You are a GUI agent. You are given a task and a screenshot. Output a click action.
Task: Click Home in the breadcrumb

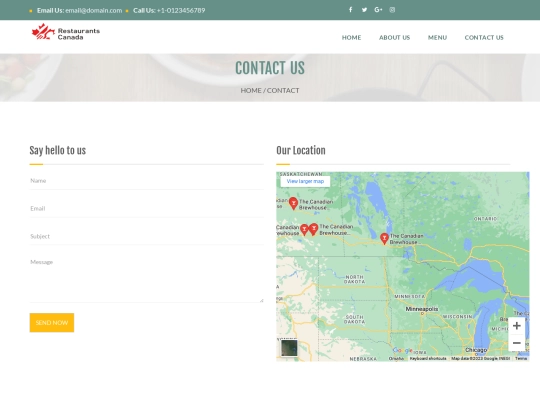click(251, 90)
